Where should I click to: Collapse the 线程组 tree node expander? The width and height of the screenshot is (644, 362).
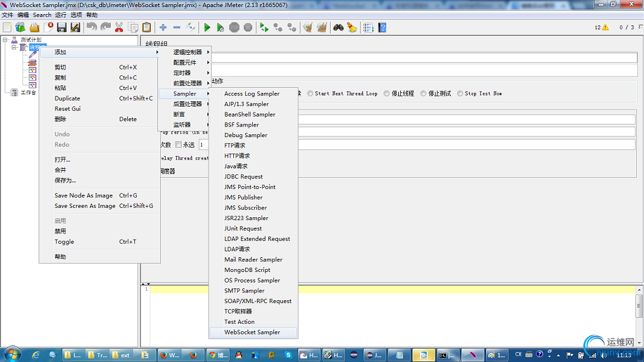(x=14, y=48)
